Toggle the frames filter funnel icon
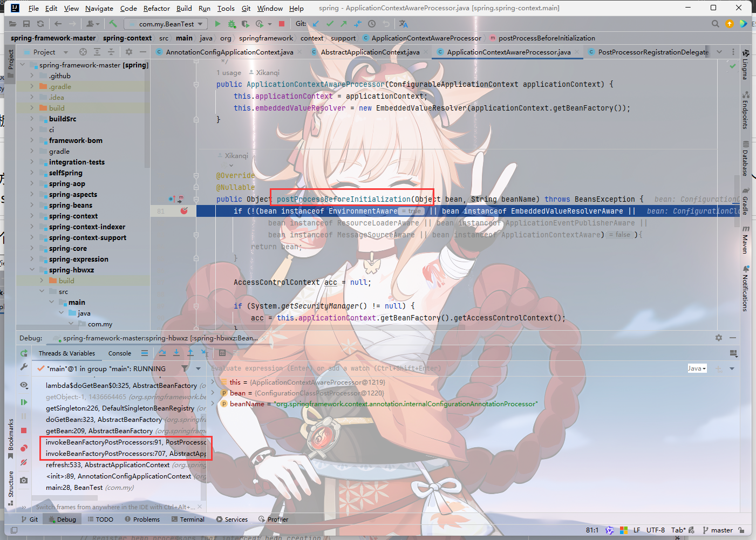This screenshot has height=540, width=756. point(185,368)
